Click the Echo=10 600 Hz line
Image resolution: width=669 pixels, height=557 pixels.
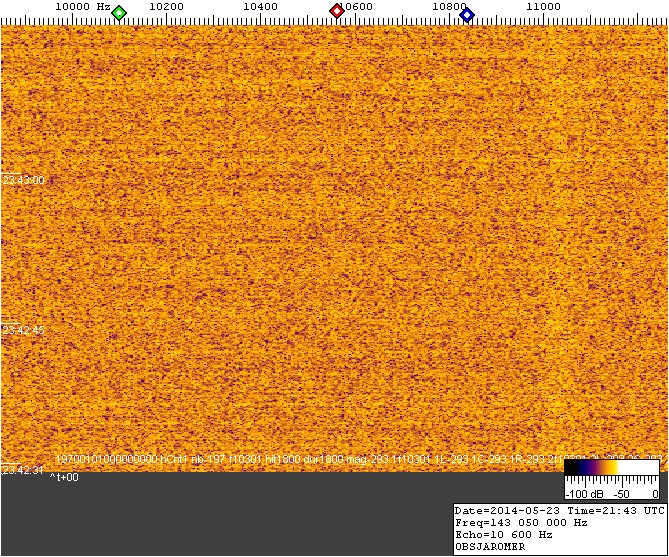pyautogui.click(x=504, y=535)
